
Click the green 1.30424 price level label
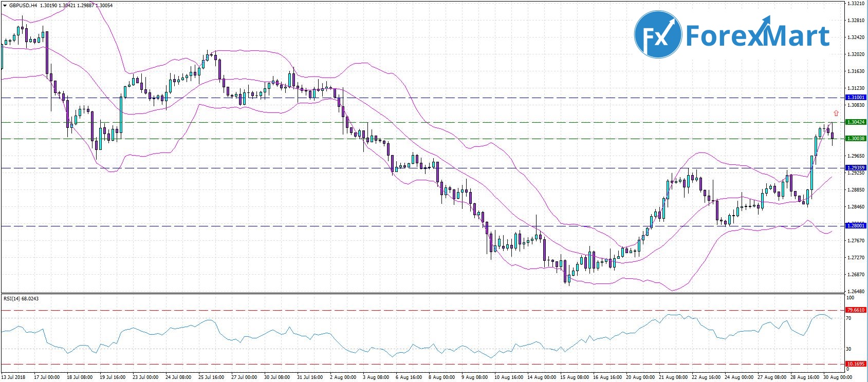coord(856,122)
